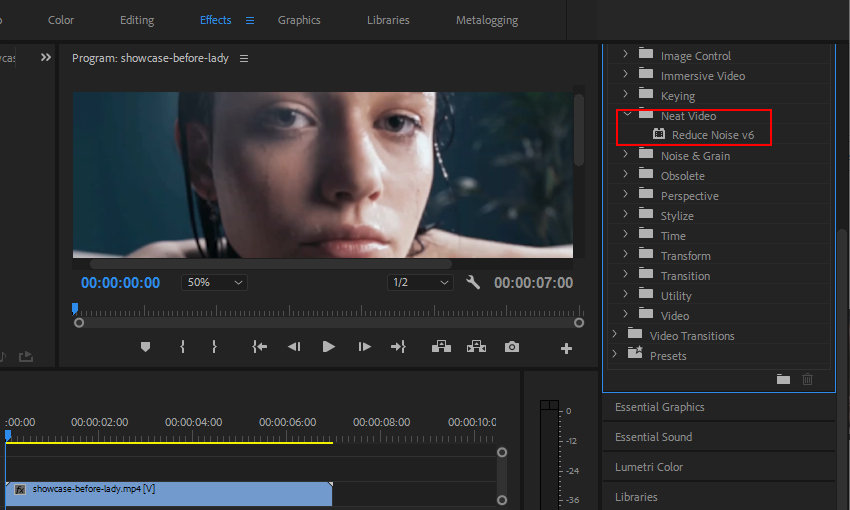This screenshot has width=850, height=510.
Task: Select the Effects workspace tab
Action: point(215,20)
